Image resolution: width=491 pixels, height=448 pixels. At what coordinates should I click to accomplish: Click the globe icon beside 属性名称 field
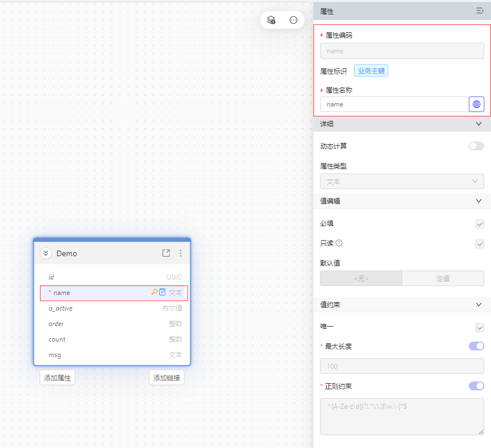click(477, 104)
